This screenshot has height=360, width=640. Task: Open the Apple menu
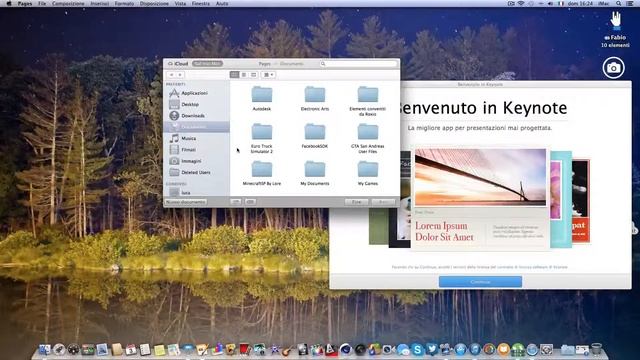click(9, 3)
